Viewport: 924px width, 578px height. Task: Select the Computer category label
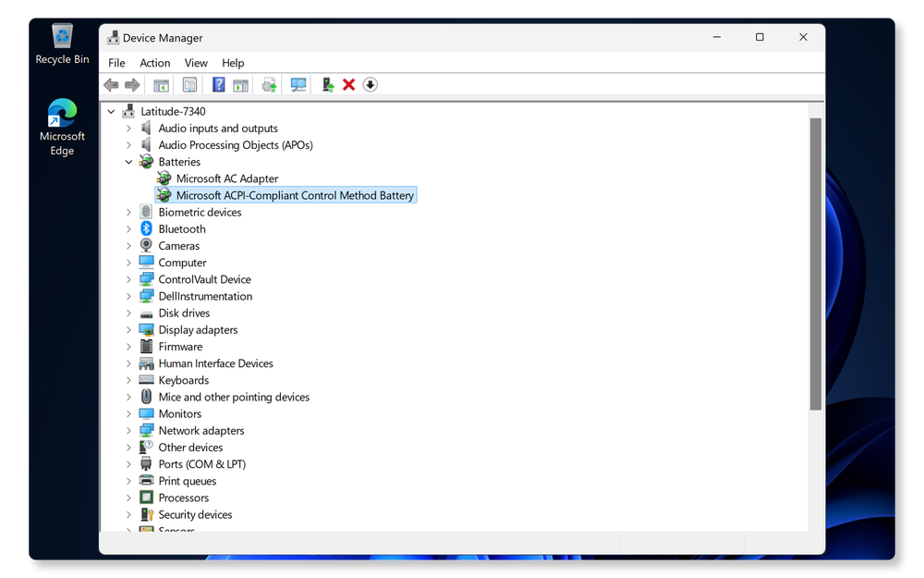[x=182, y=263]
